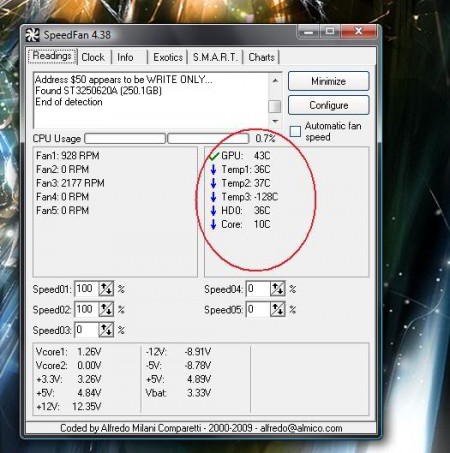Select the 'Fan4: 0 RPM' reading

62,197
